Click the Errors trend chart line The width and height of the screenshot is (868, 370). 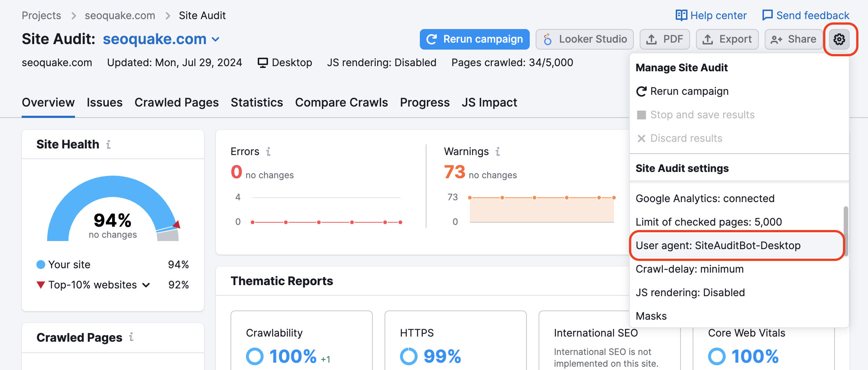(326, 222)
